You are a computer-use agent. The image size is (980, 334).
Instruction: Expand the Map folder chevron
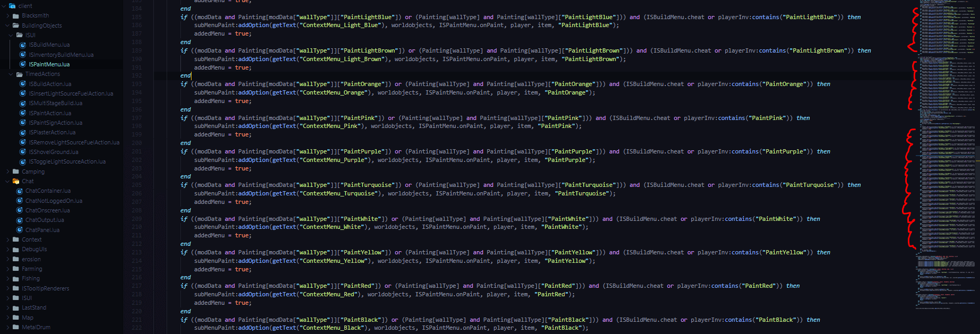coord(8,318)
